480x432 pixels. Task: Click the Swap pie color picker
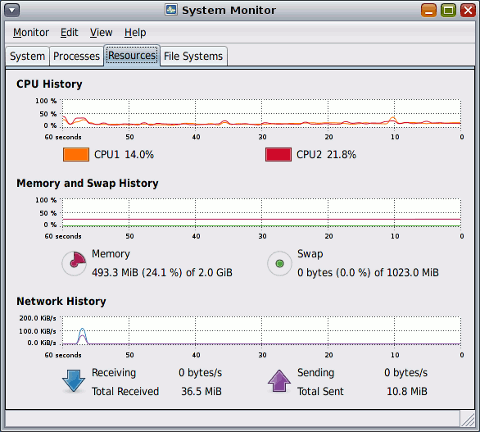[280, 263]
